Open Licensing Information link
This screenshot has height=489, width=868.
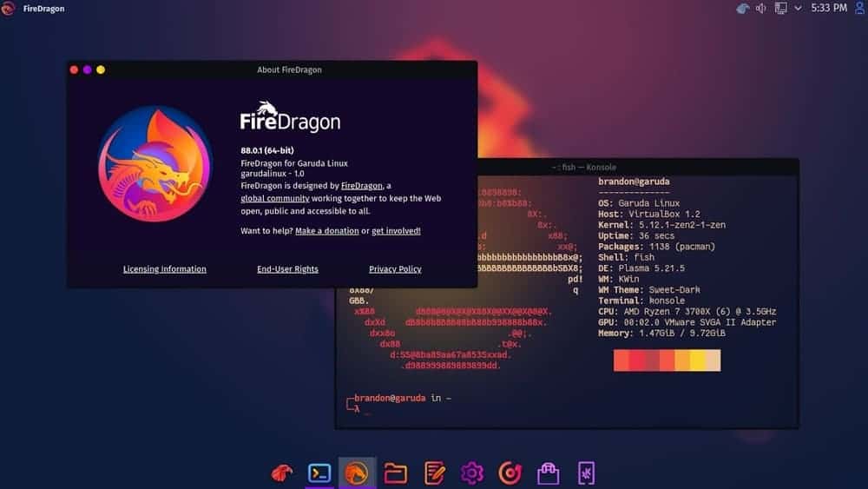[164, 269]
